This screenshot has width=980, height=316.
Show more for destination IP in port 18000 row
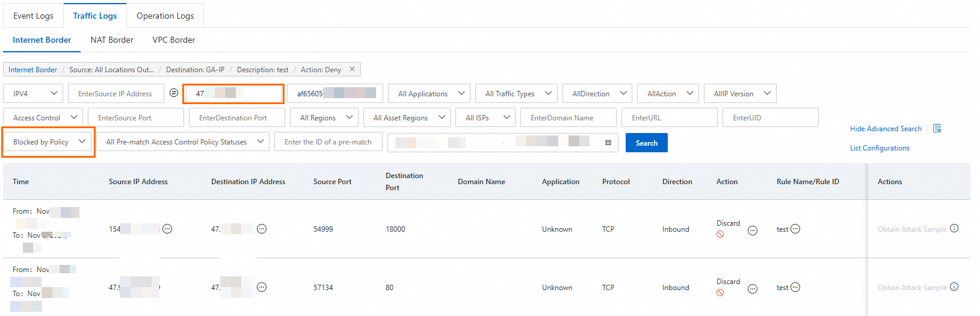[262, 229]
